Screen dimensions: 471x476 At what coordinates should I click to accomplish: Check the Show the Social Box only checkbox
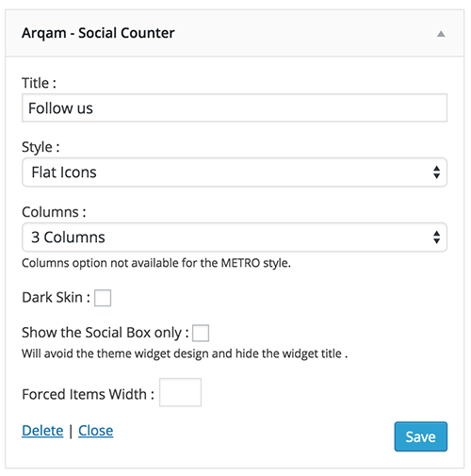[x=201, y=333]
